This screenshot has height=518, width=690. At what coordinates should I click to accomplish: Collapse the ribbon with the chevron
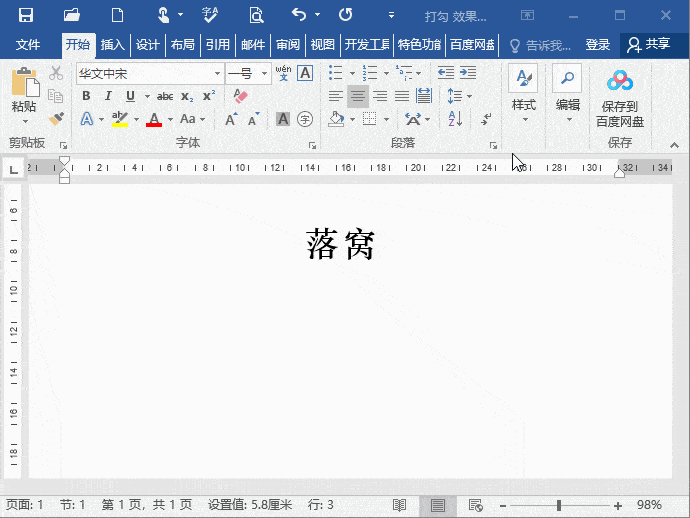(674, 145)
